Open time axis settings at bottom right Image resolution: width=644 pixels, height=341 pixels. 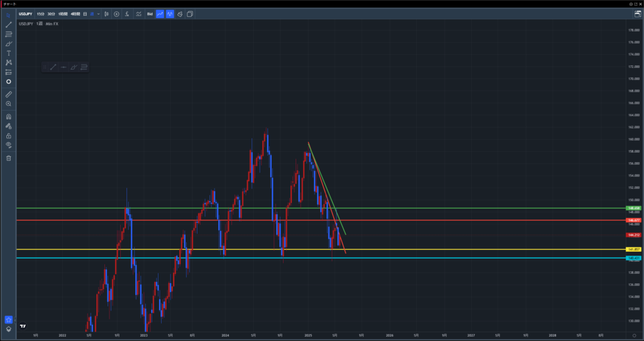(x=634, y=335)
